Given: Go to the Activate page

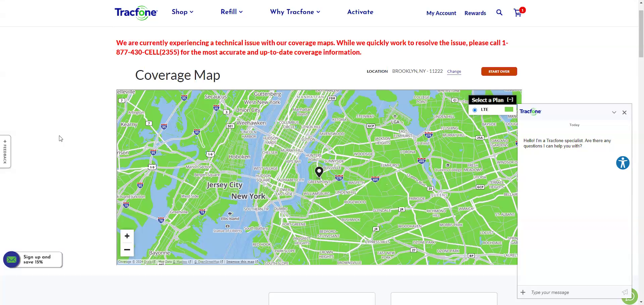Looking at the screenshot, I should pos(360,12).
